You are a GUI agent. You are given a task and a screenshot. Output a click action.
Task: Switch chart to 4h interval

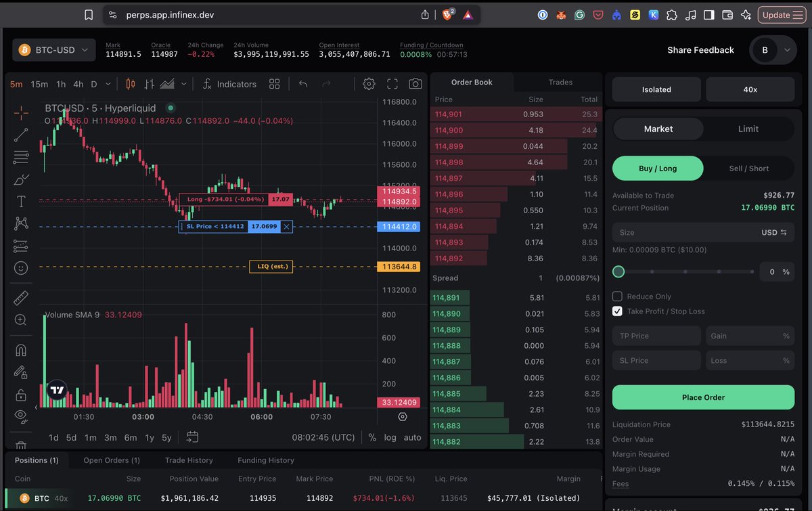pos(78,84)
